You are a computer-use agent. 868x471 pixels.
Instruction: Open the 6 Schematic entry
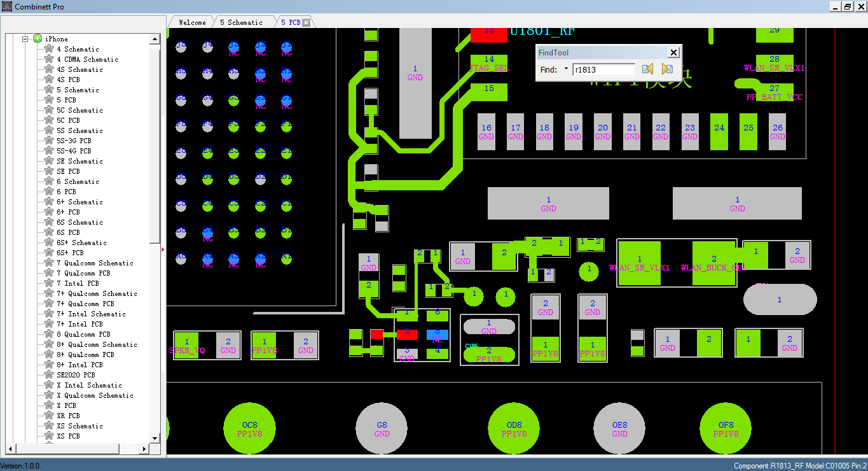point(78,181)
